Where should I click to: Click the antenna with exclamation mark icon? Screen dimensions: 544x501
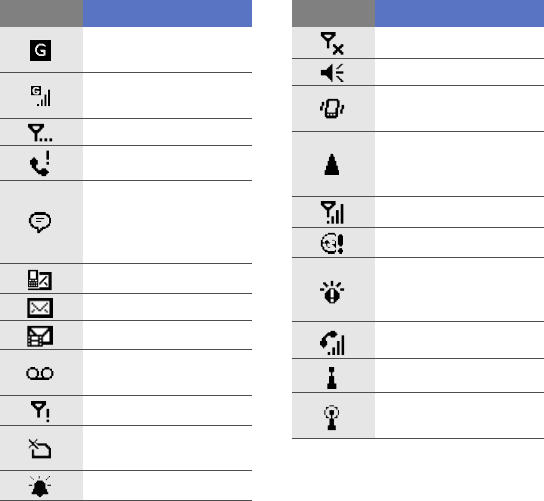(x=41, y=411)
